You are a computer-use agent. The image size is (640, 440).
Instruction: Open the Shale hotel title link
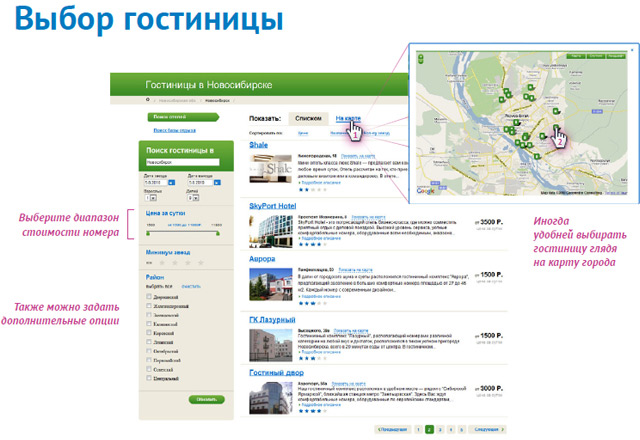point(258,145)
